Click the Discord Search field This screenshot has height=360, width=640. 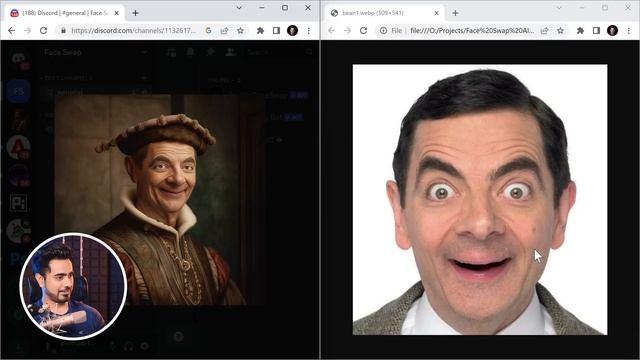(x=280, y=52)
